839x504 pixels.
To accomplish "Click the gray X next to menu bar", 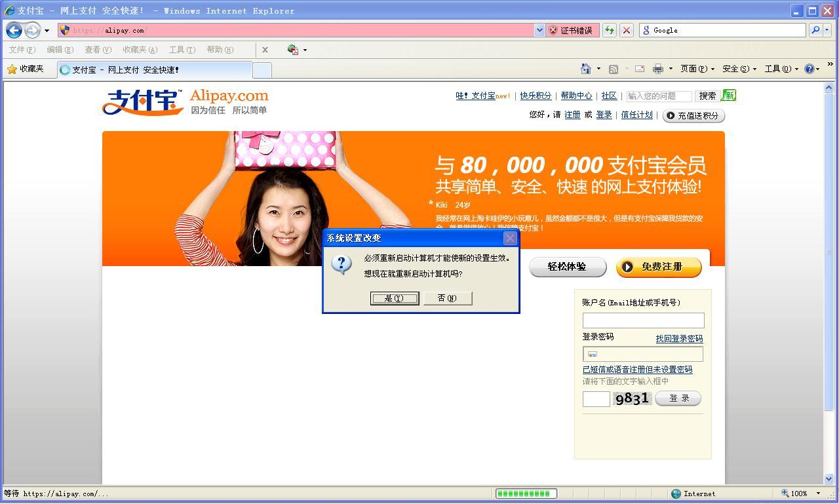I will point(265,50).
